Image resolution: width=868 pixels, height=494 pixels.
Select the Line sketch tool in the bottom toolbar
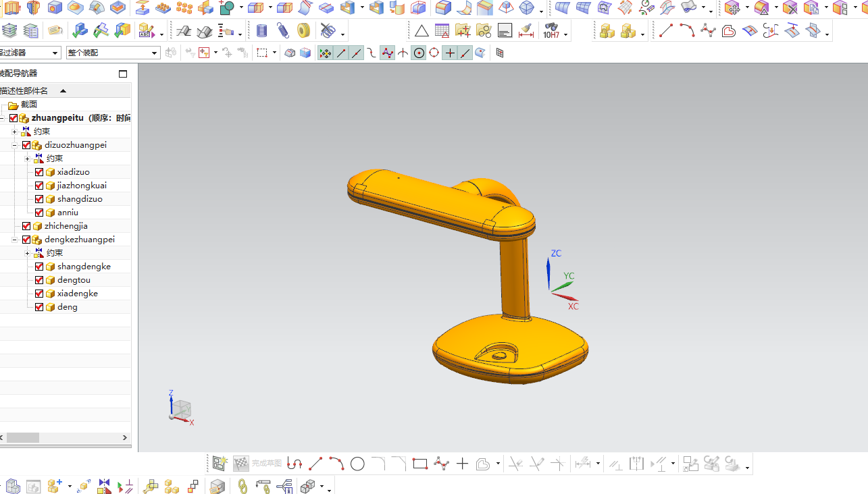[x=315, y=464]
